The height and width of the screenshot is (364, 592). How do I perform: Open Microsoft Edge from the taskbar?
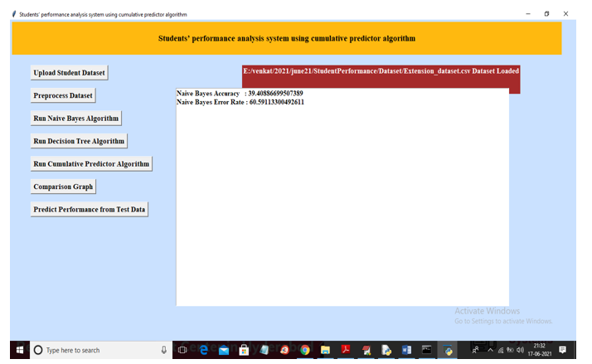(204, 351)
